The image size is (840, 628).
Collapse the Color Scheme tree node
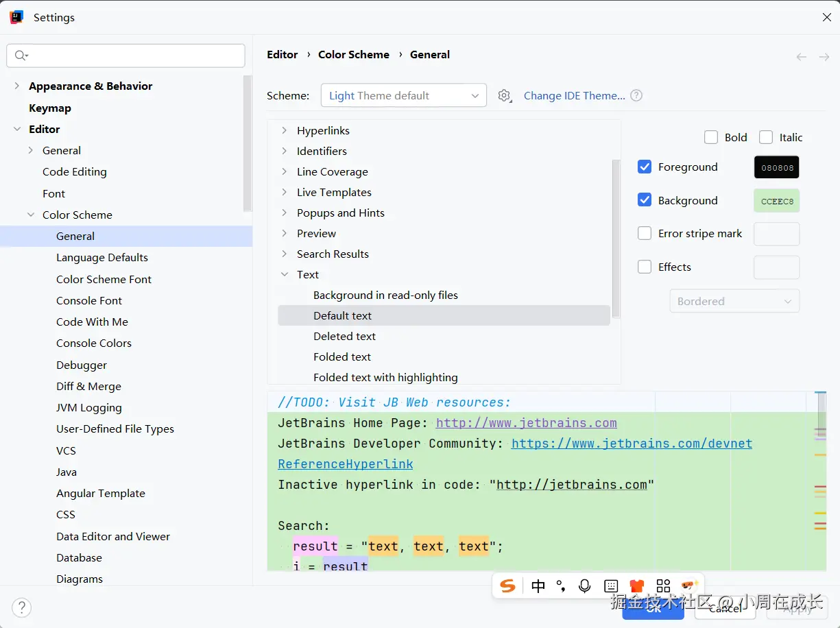(31, 215)
